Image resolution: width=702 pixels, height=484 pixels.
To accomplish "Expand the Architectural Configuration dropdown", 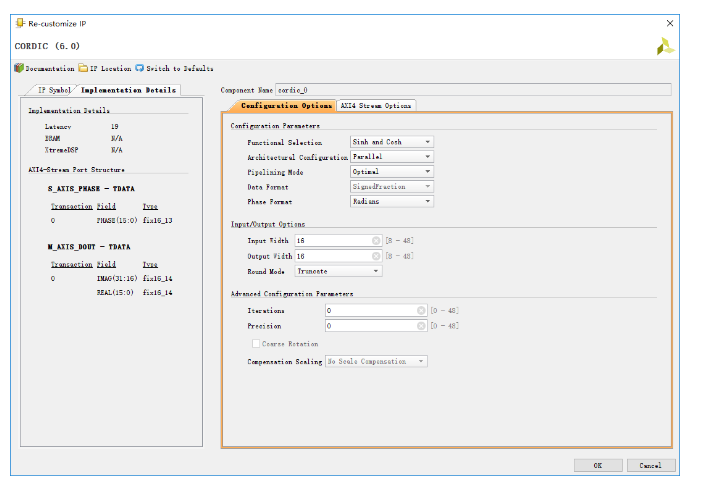I will point(391,157).
